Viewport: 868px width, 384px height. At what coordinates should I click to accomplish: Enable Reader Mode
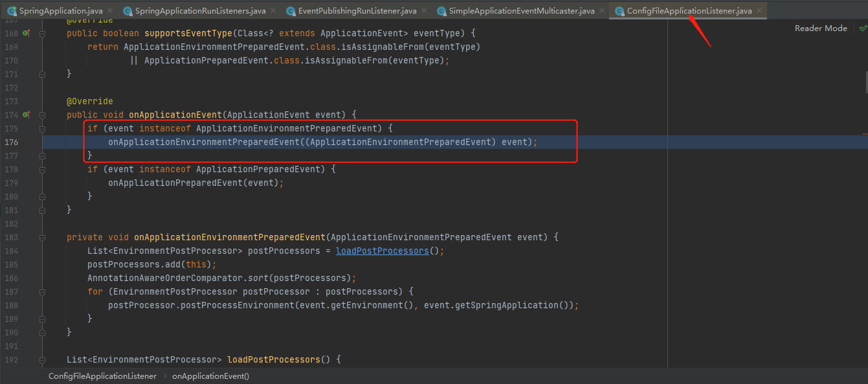821,28
